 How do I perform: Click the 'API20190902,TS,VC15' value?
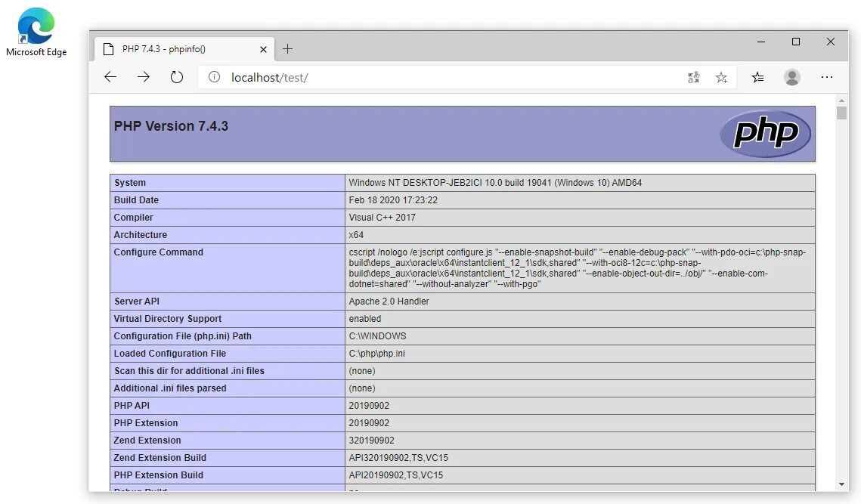395,475
